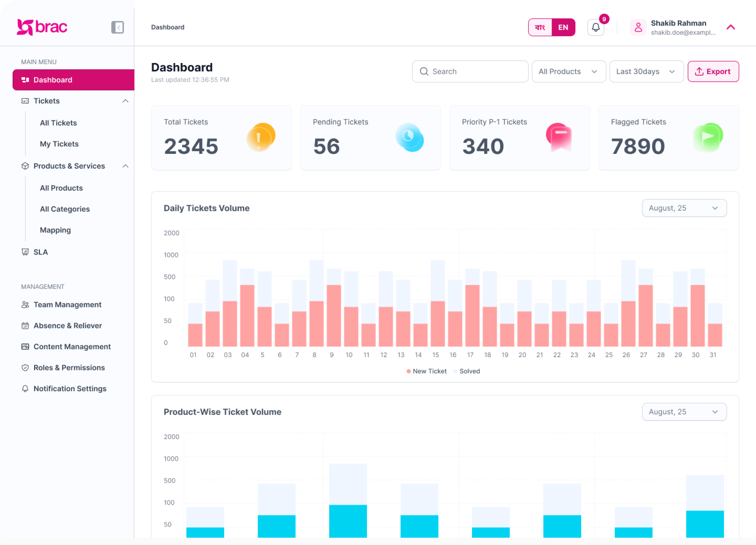Open the All Products dropdown

[x=569, y=71]
